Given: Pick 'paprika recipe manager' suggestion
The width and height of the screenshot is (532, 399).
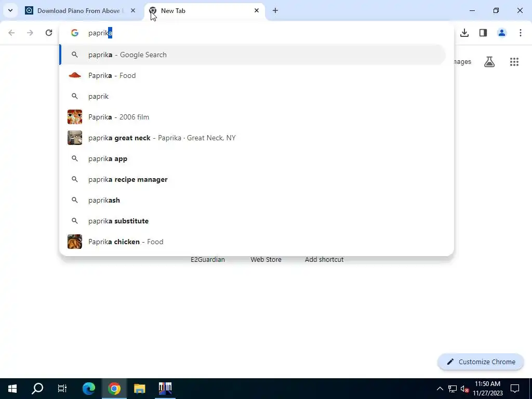Looking at the screenshot, I should 253,179.
